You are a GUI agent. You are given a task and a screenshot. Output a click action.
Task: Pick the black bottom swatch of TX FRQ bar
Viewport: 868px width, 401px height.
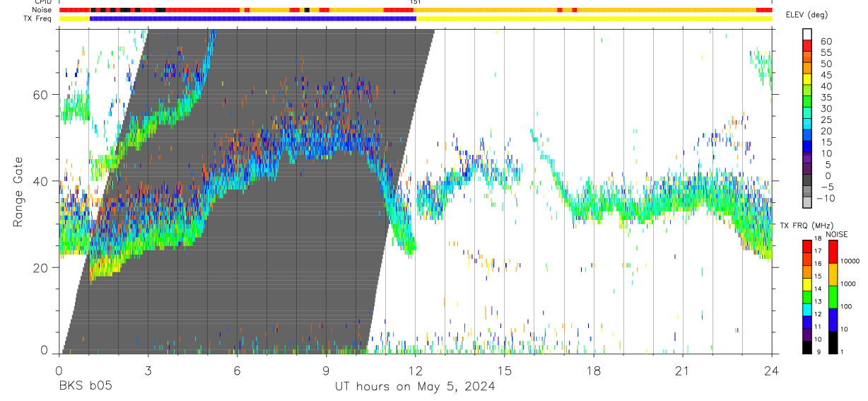(807, 347)
